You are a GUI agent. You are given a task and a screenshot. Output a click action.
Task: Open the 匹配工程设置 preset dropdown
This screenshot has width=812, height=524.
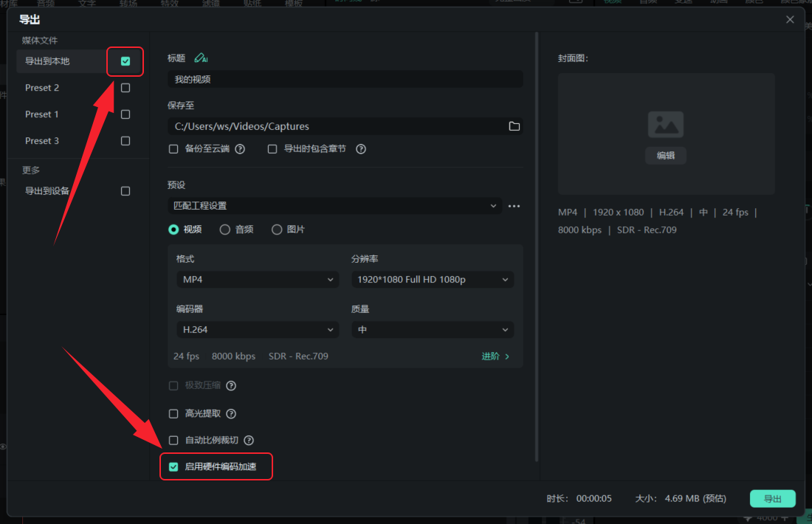(334, 206)
